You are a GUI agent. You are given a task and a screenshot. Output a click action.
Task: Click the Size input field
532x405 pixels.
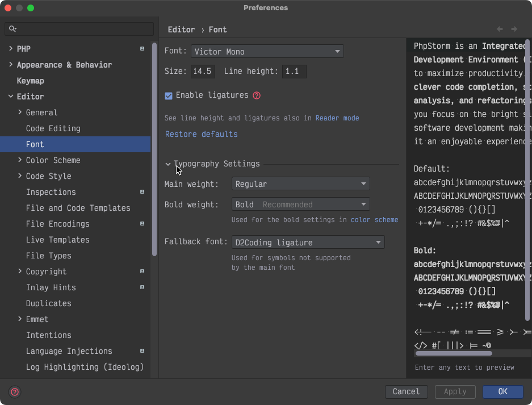pyautogui.click(x=203, y=72)
